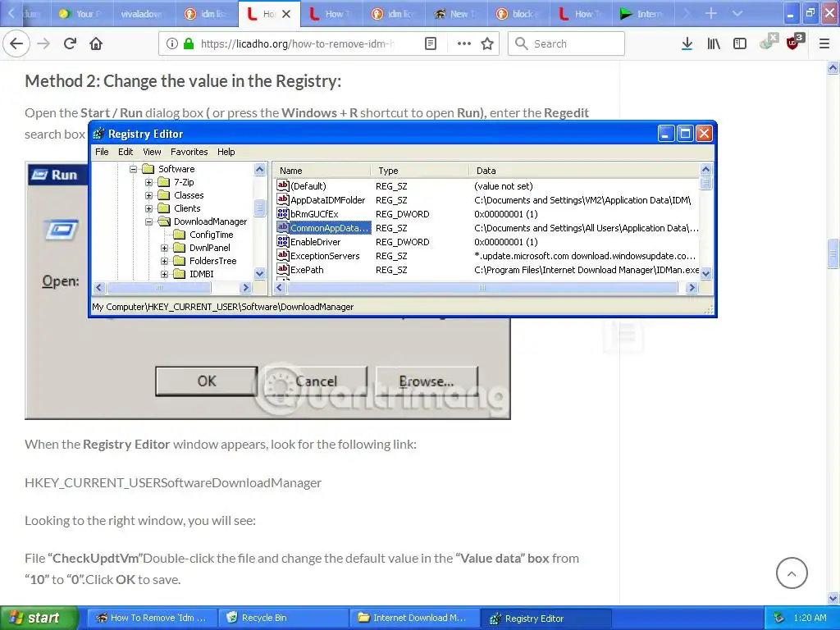
Task: Expand the FoldersTree key node
Action: click(x=164, y=261)
